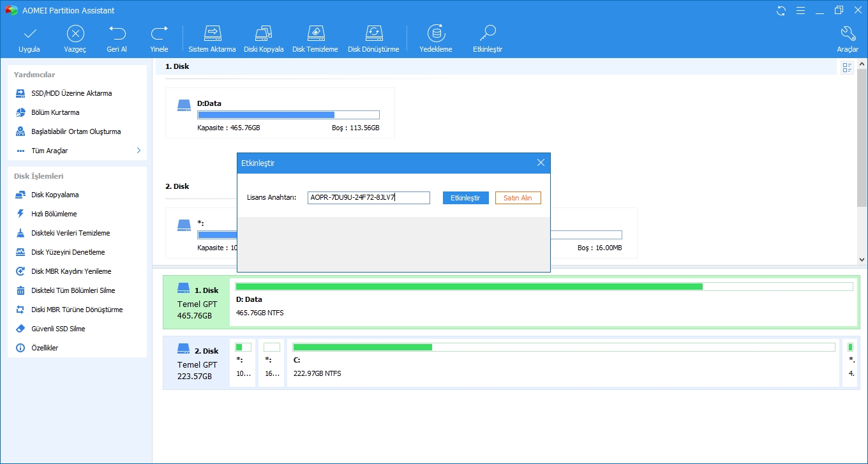
Task: Click the Yinele redo icon
Action: (159, 33)
